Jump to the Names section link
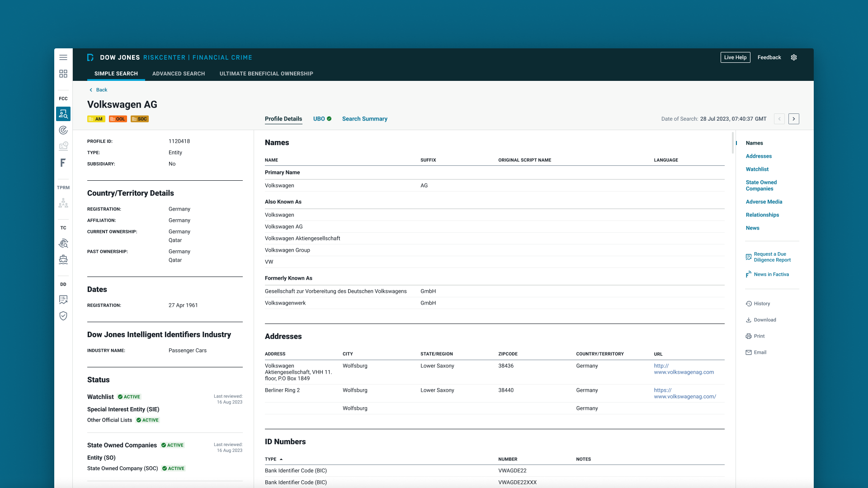 [755, 143]
